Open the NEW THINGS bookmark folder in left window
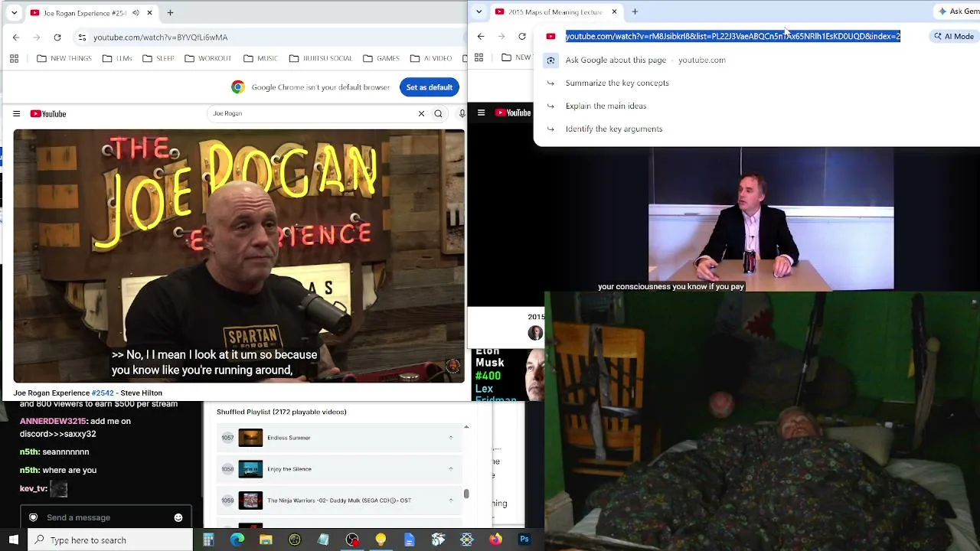The image size is (980, 551). click(64, 58)
